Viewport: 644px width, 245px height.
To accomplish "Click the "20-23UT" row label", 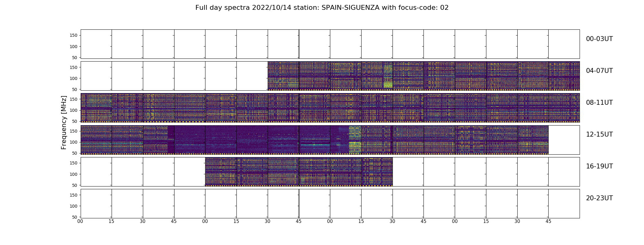I will click(599, 198).
